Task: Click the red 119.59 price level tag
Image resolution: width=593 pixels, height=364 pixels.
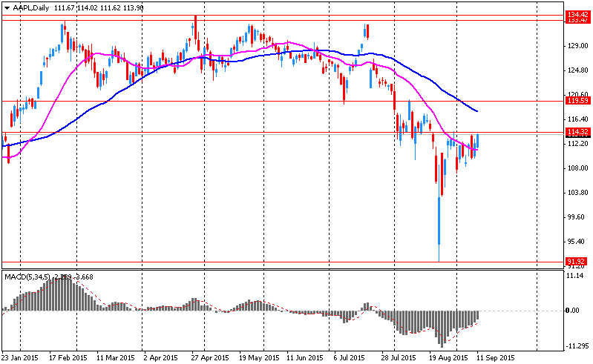Action: click(x=577, y=100)
